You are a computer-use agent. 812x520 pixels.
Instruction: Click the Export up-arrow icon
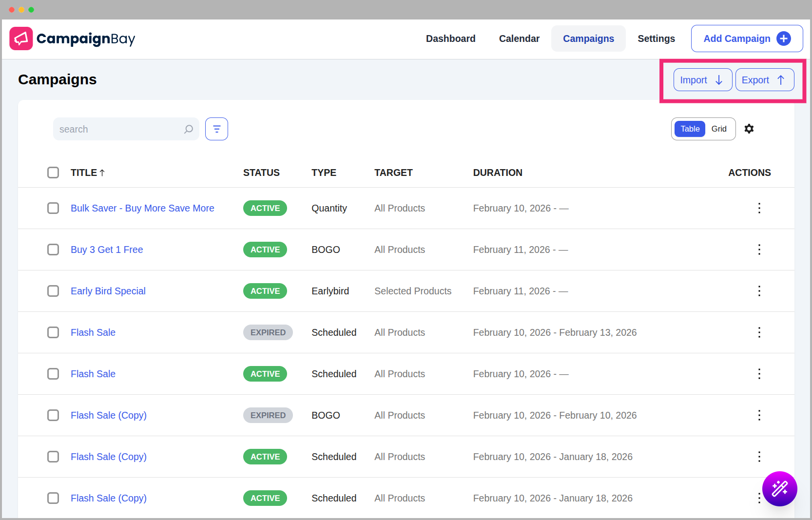click(x=781, y=80)
